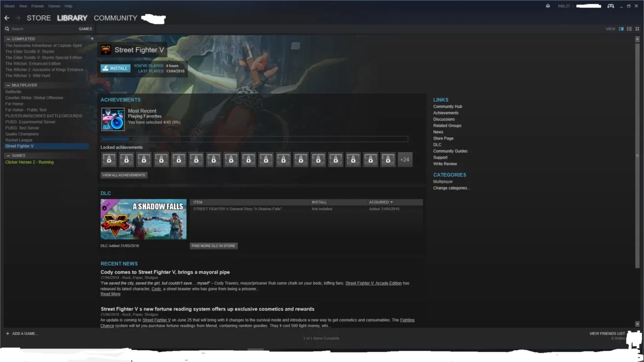
Task: Go forward with the right arrow
Action: tap(18, 18)
